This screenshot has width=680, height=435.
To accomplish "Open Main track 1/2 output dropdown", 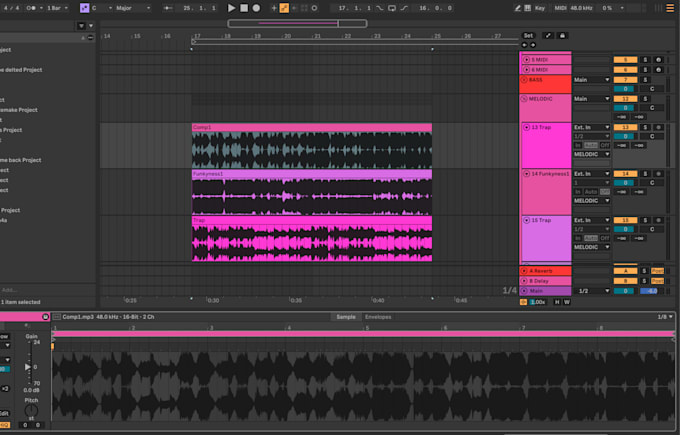I will pos(592,291).
